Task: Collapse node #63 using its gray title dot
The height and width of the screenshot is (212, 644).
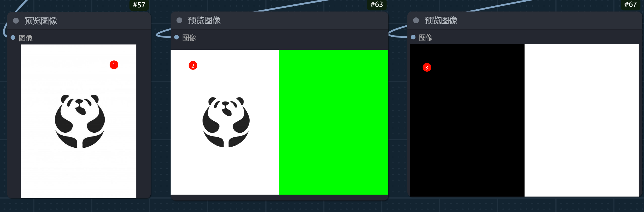Action: [179, 20]
